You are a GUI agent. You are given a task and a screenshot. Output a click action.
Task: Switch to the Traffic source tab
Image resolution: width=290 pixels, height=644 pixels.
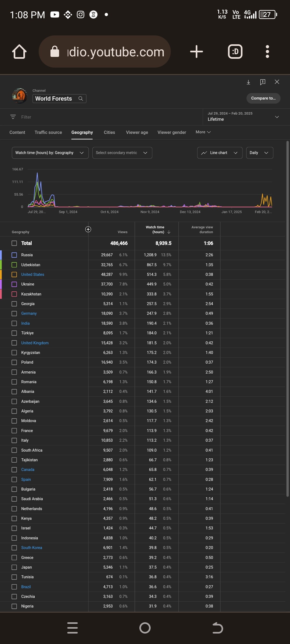point(48,132)
